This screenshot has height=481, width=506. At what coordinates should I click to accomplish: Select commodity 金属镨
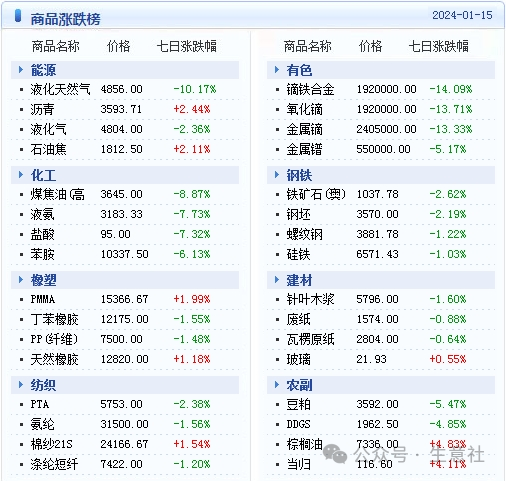coord(304,149)
